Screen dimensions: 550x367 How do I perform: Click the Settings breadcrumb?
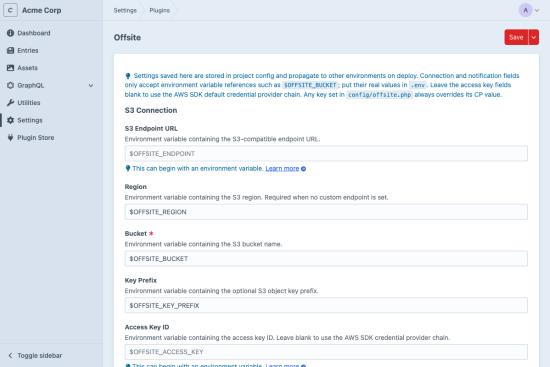point(125,10)
